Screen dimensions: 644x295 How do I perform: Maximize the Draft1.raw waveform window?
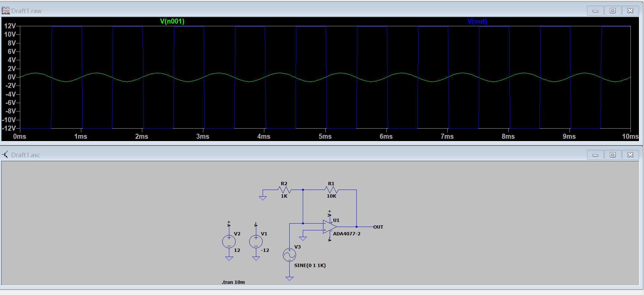(613, 11)
